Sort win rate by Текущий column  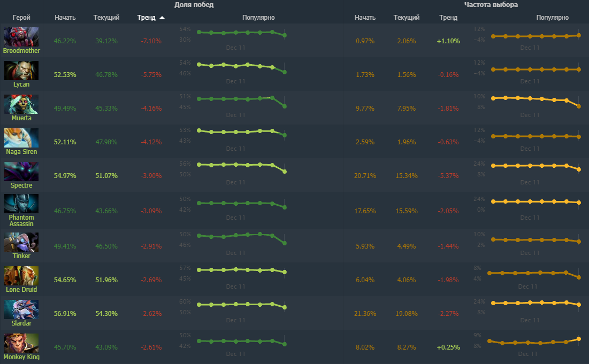coord(106,17)
